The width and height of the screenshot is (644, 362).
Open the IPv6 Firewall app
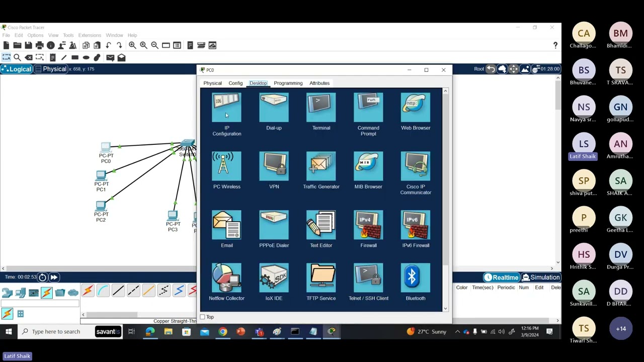point(416,225)
